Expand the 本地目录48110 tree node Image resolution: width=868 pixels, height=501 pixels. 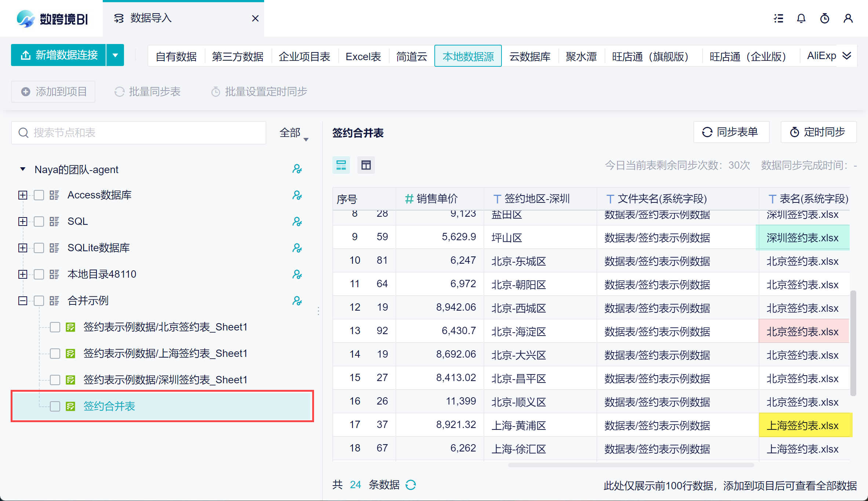pos(23,274)
